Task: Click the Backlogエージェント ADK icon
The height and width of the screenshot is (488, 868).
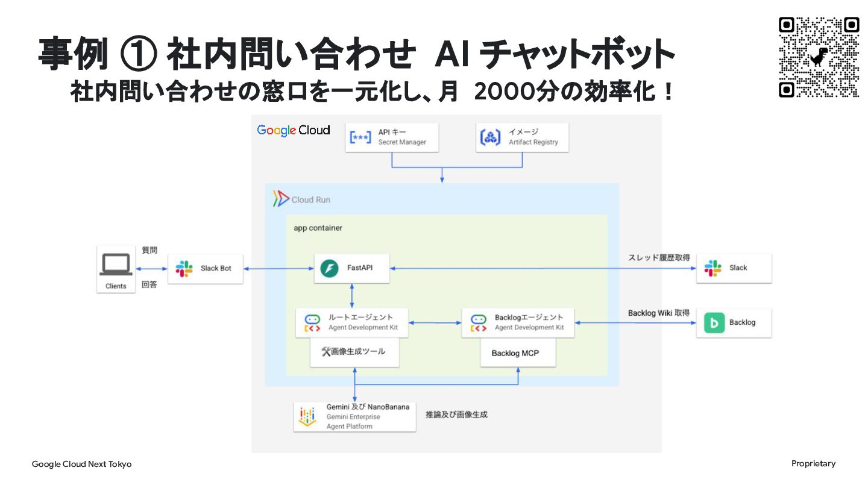Action: coord(477,322)
